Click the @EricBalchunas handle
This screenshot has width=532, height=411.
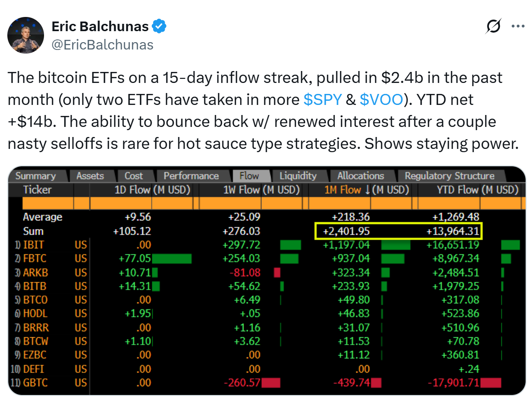[x=103, y=44]
